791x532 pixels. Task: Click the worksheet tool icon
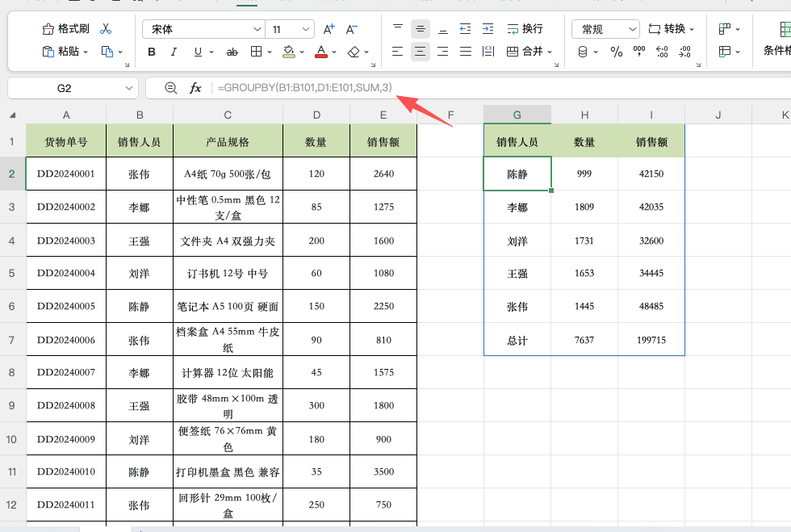pyautogui.click(x=725, y=51)
